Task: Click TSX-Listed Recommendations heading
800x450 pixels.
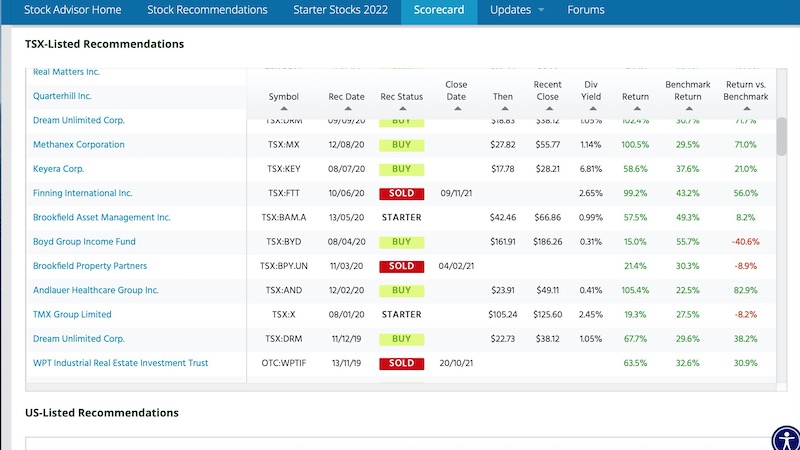Action: (x=104, y=44)
